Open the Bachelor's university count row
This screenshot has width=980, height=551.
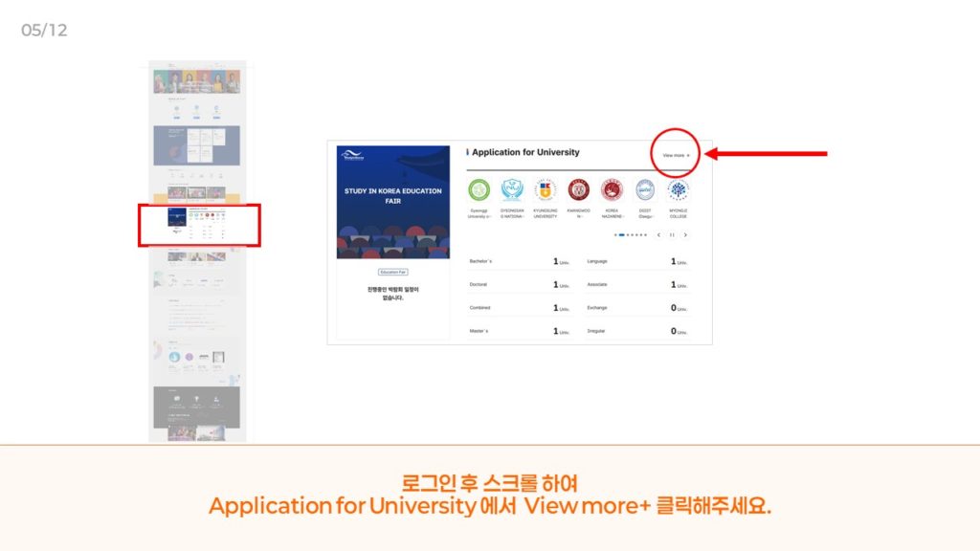[x=520, y=261]
